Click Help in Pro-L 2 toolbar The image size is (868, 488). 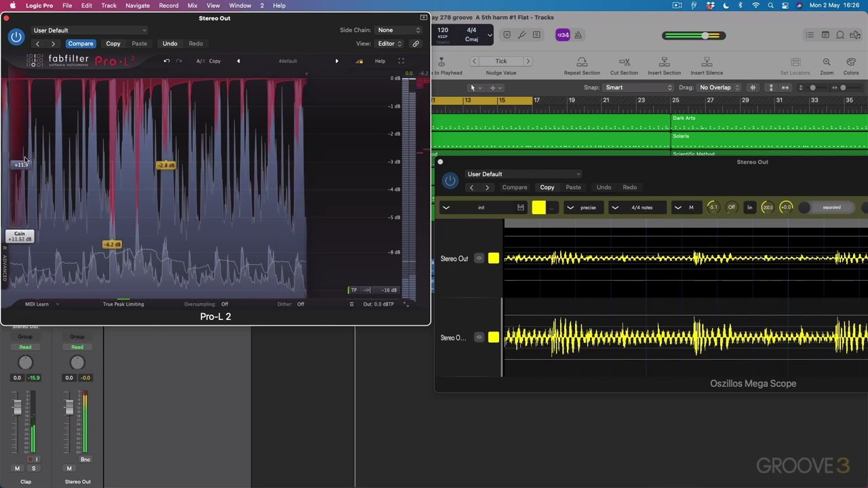pos(380,61)
